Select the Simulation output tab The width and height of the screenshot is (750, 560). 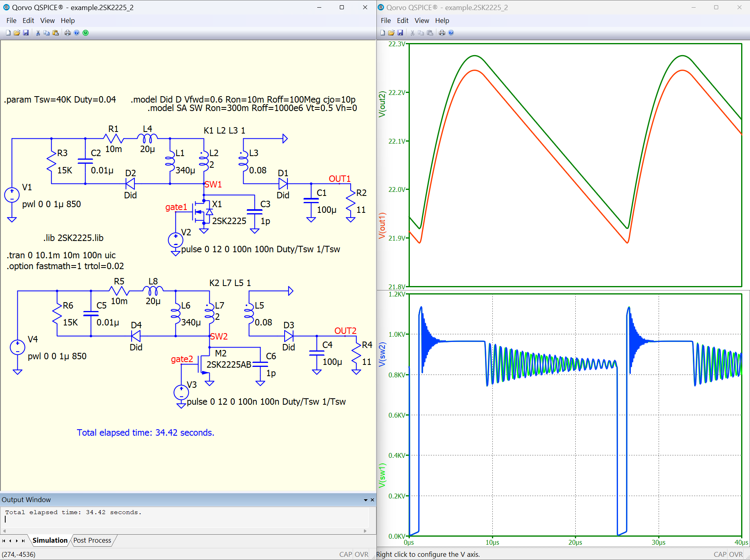(50, 540)
